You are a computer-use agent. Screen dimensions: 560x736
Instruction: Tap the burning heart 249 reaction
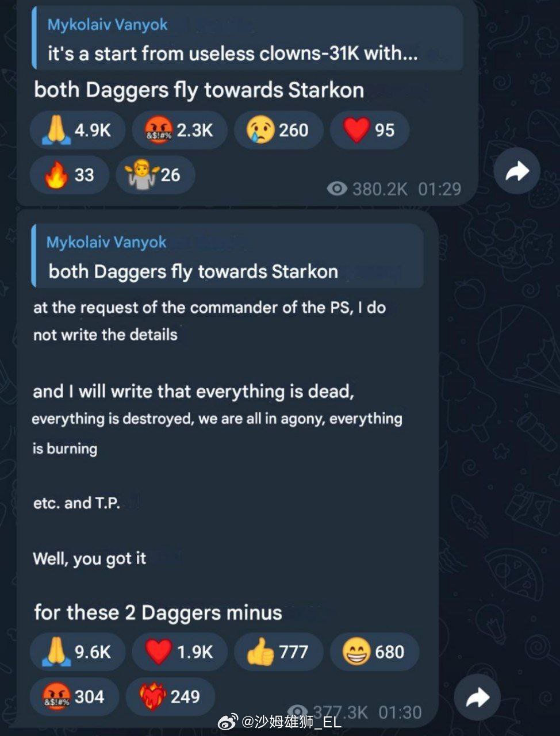tap(170, 696)
